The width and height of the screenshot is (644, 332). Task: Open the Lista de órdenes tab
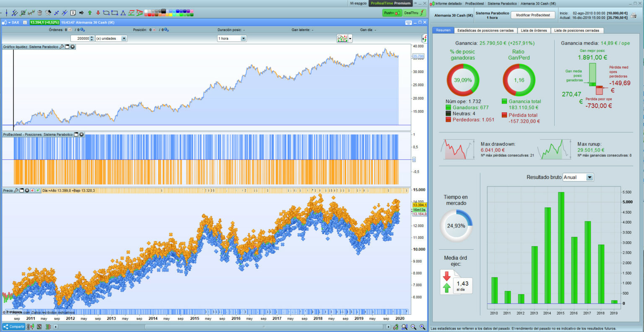coord(534,30)
